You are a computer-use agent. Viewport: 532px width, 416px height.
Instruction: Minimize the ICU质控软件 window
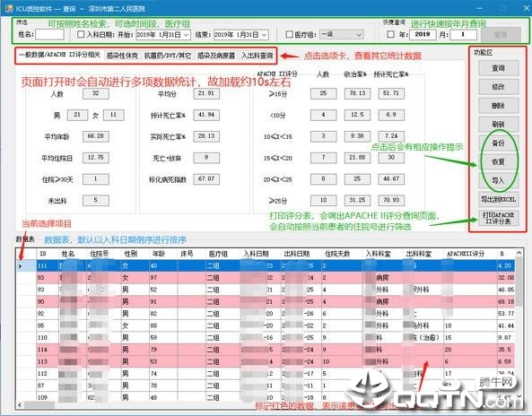479,8
